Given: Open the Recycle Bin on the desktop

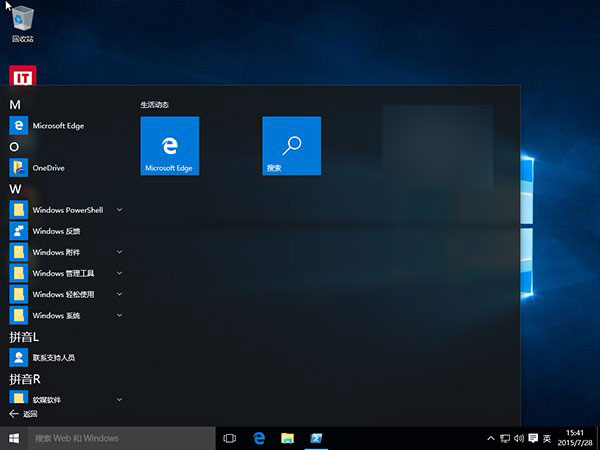Looking at the screenshot, I should 21,22.
